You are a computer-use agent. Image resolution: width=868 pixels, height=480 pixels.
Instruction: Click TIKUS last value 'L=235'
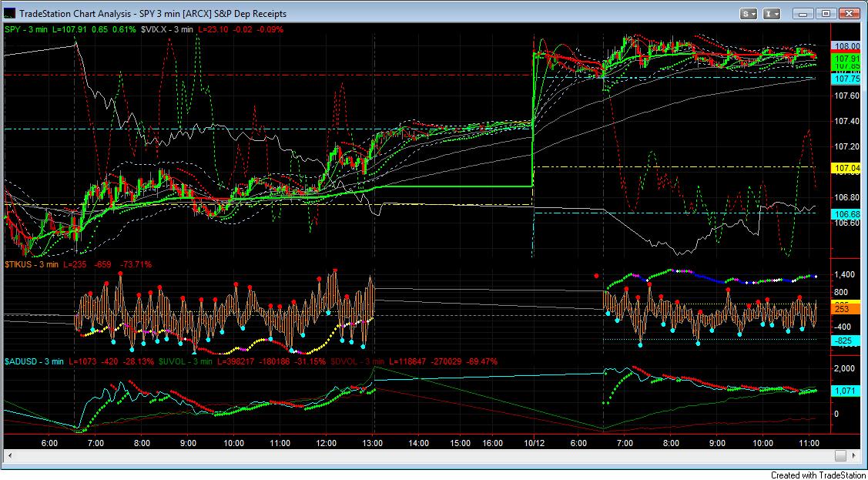click(x=73, y=264)
